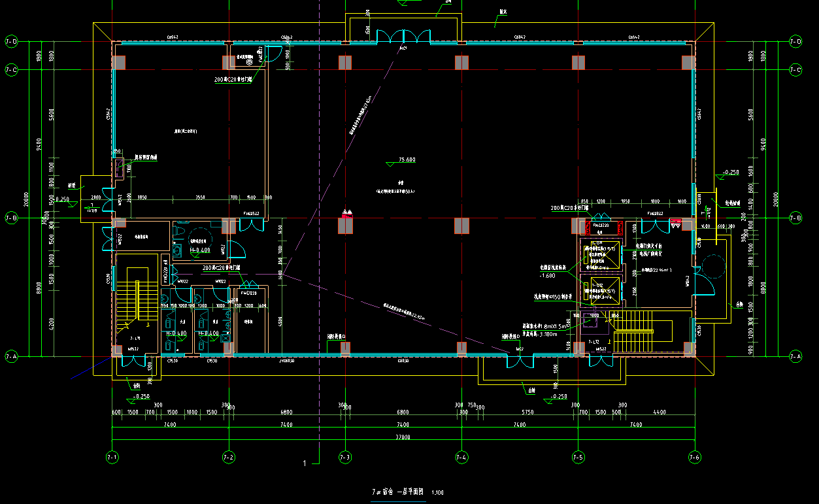Screen dimensions: 819x504
Task: Select the 1:100 scale label beside title
Action: 437,493
